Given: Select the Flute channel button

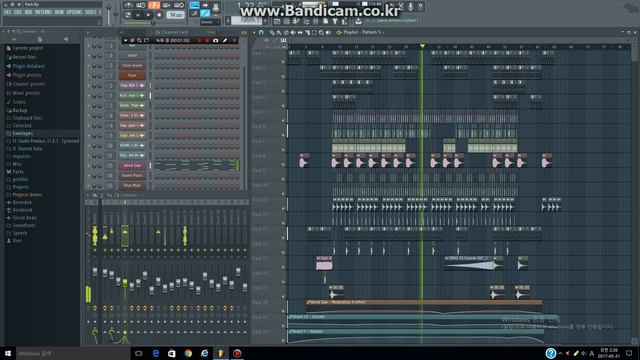Looking at the screenshot, I should point(132,76).
